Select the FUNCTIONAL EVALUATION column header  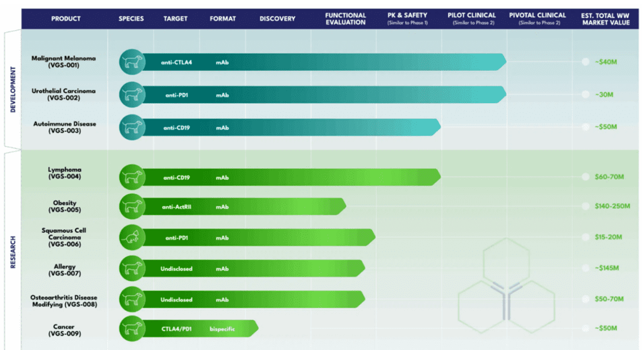345,19
